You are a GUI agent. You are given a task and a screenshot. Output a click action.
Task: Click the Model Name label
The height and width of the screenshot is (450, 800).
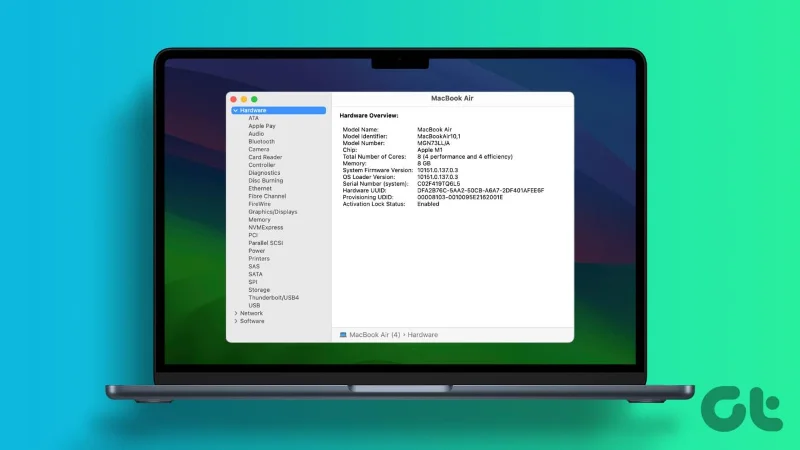tap(360, 130)
